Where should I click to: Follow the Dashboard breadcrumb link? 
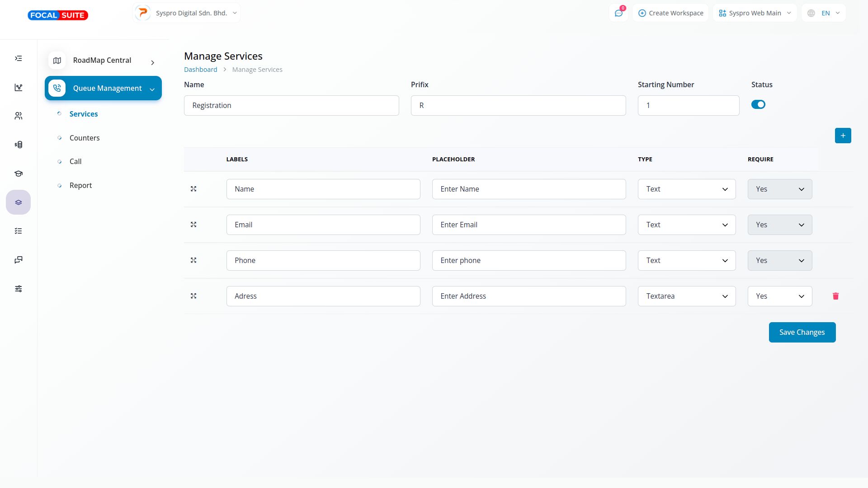coord(200,70)
